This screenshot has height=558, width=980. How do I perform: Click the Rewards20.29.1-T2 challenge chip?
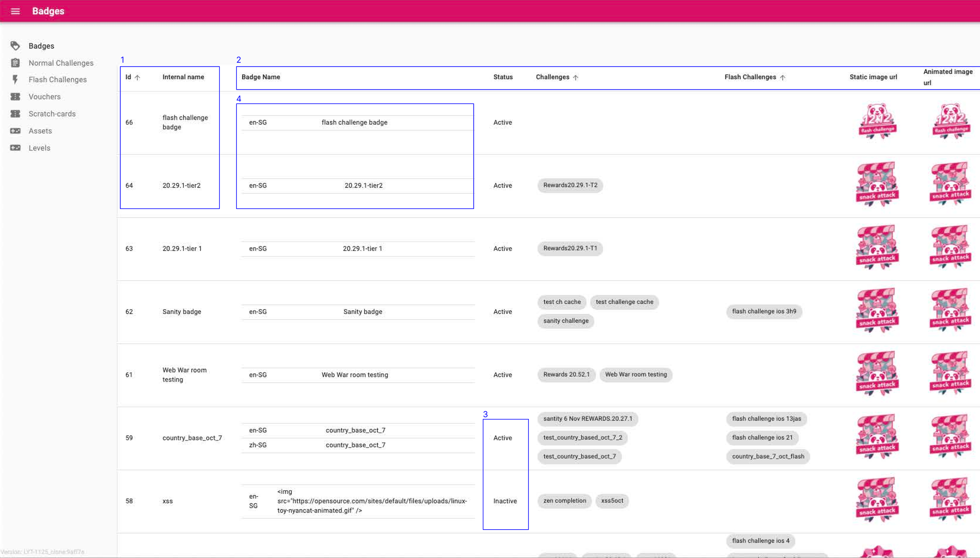[x=570, y=185]
